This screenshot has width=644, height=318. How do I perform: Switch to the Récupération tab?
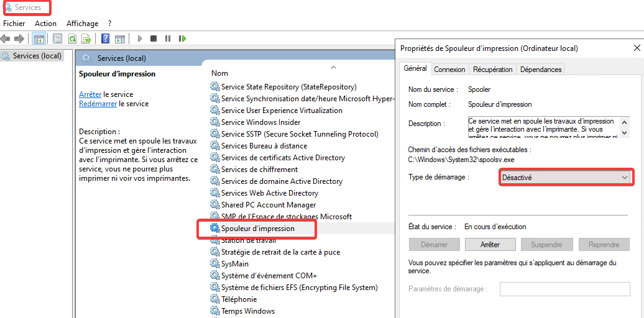[x=492, y=70]
